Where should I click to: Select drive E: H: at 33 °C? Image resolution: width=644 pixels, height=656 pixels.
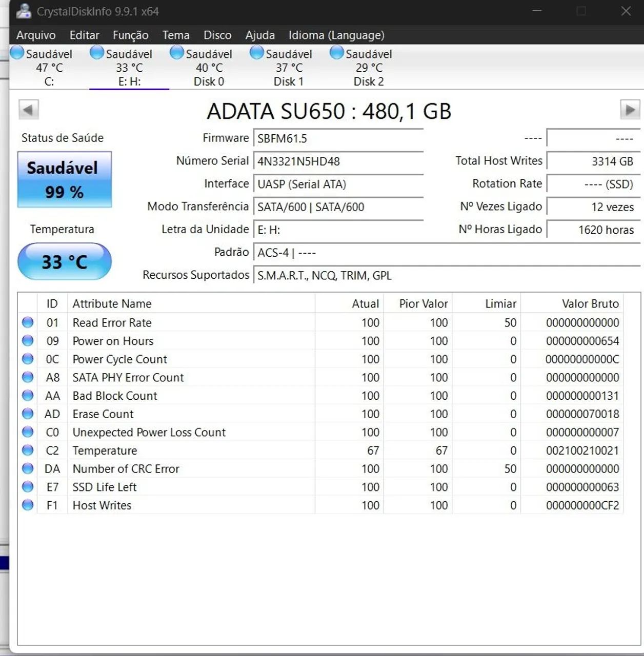(x=129, y=67)
